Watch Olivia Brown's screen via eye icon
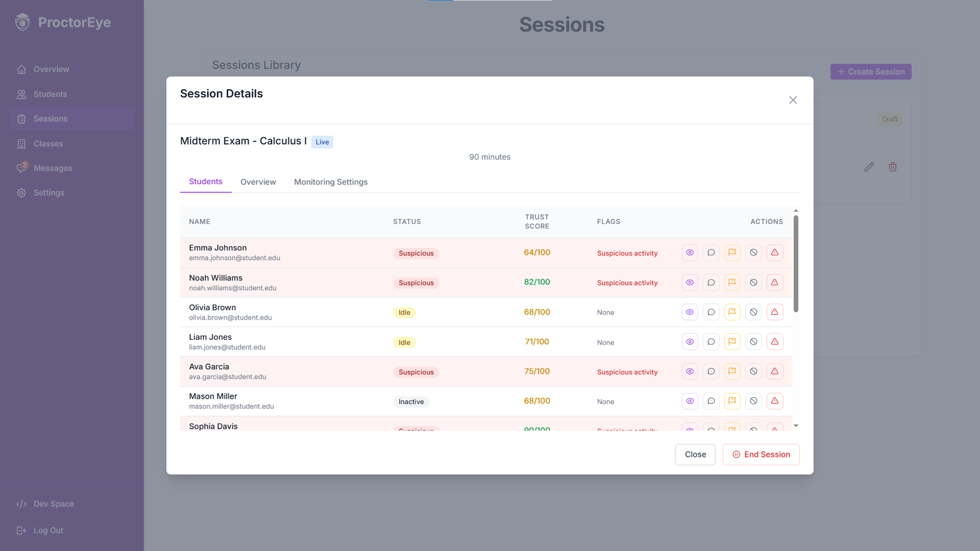The height and width of the screenshot is (551, 980). pyautogui.click(x=690, y=312)
